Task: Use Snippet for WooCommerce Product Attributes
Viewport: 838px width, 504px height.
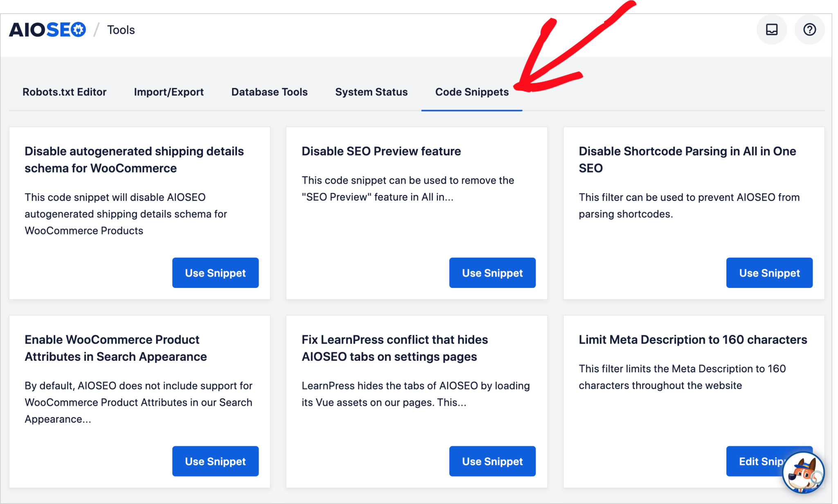Action: point(215,461)
